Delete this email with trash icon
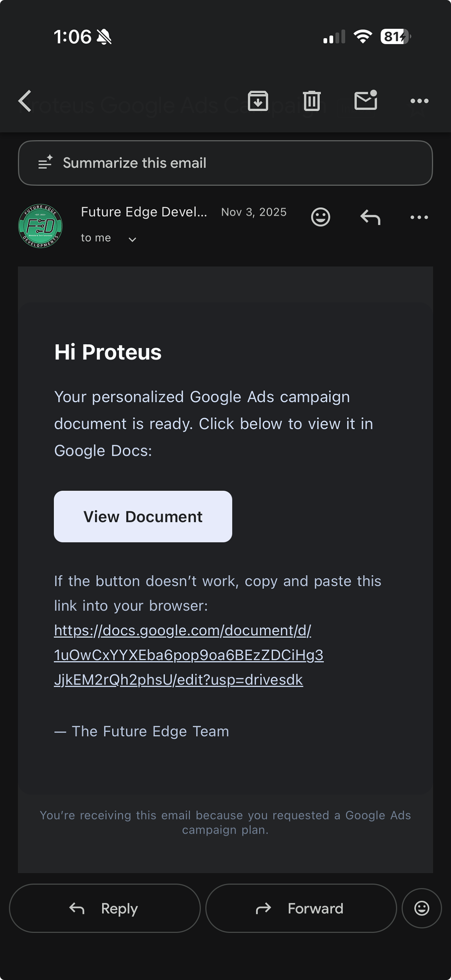 point(312,101)
